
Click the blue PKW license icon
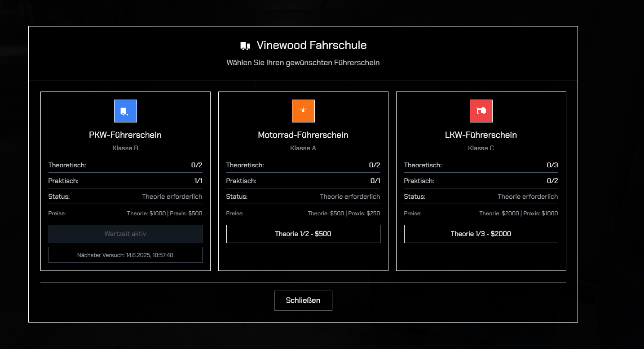pos(125,111)
